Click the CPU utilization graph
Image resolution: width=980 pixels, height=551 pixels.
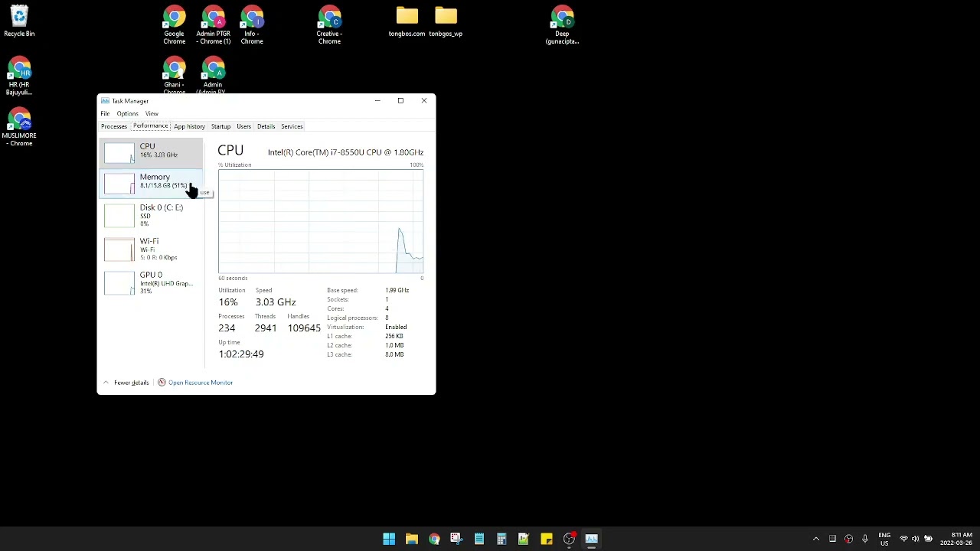click(x=321, y=222)
